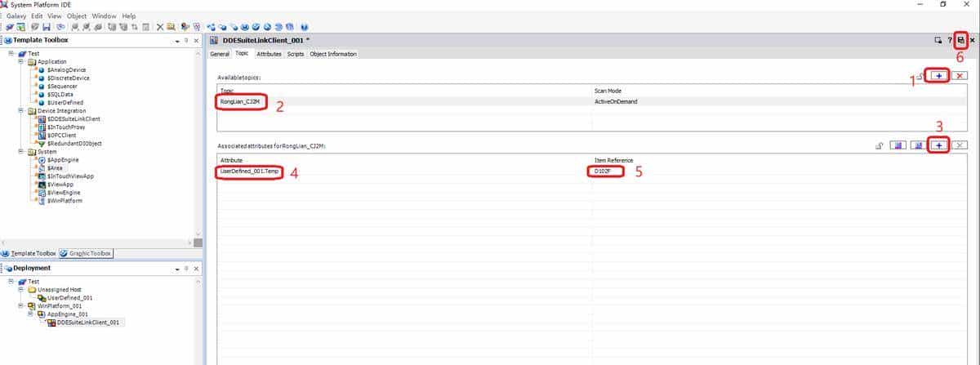Click the delete associated attribute X button

tap(960, 145)
